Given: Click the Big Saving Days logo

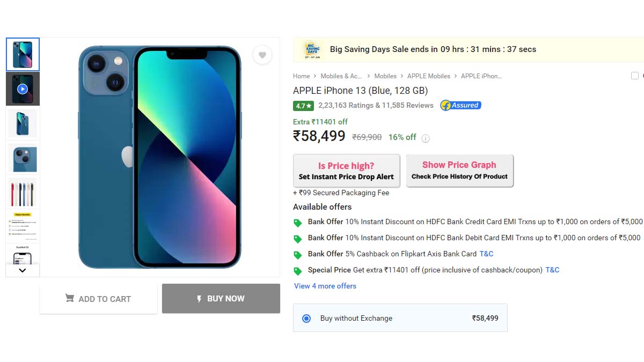Looking at the screenshot, I should click(x=312, y=49).
